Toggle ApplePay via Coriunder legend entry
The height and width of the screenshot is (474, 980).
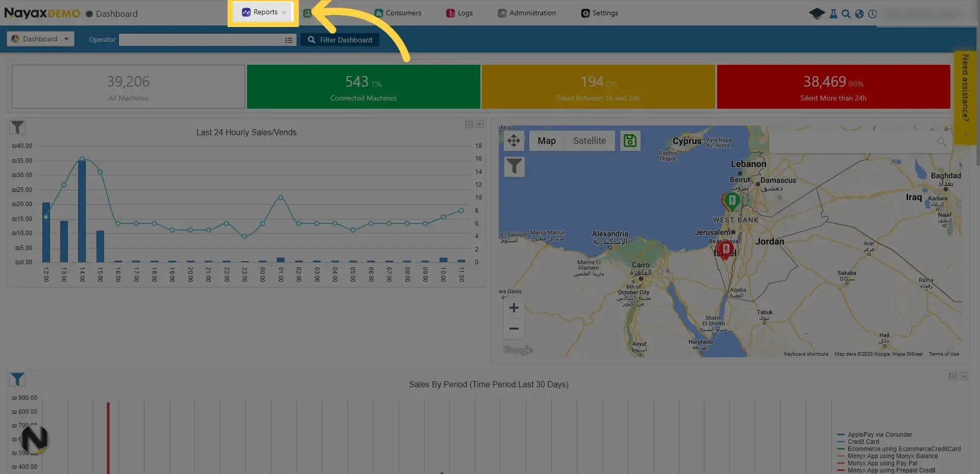[875, 435]
